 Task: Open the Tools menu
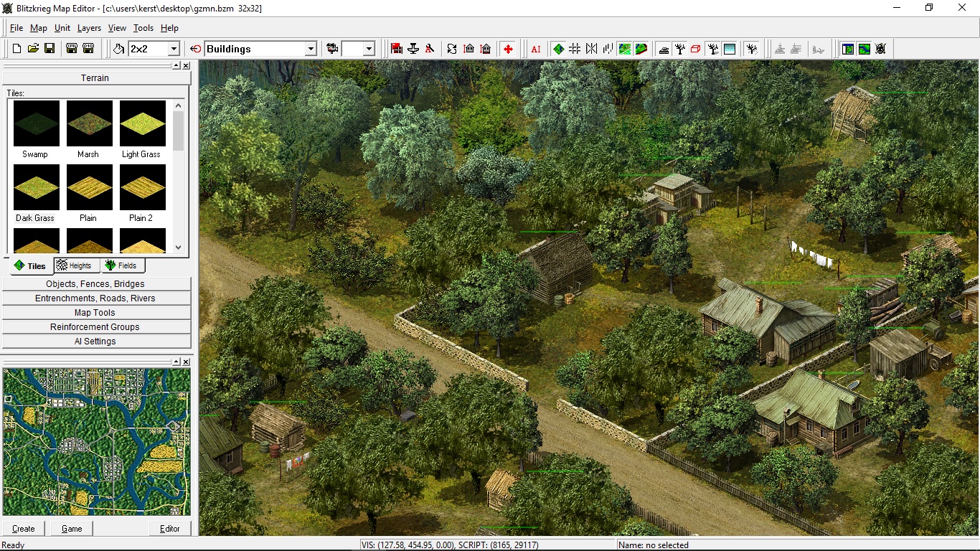[x=143, y=28]
